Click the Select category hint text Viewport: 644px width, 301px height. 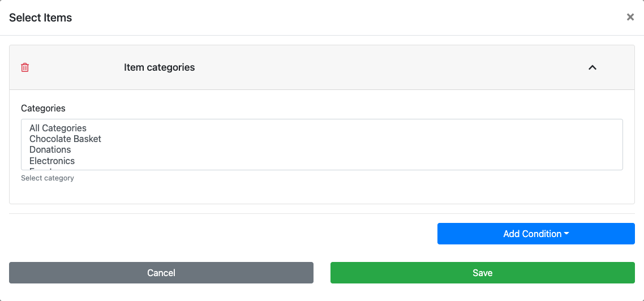[48, 178]
